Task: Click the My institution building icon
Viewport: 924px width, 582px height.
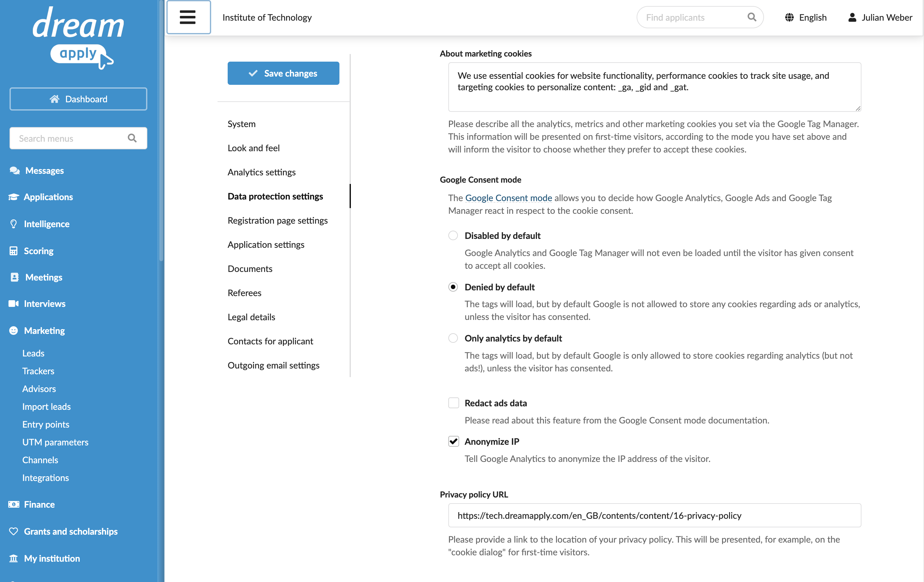Action: (x=13, y=558)
